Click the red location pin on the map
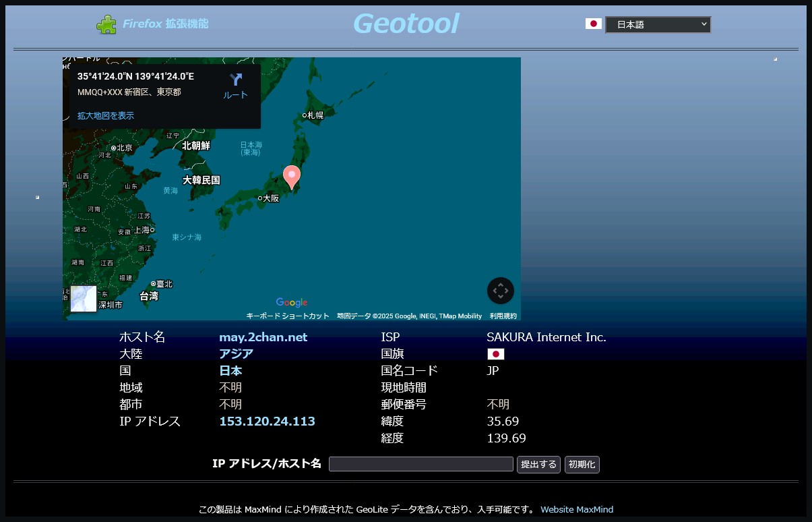812x522 pixels. click(x=291, y=177)
